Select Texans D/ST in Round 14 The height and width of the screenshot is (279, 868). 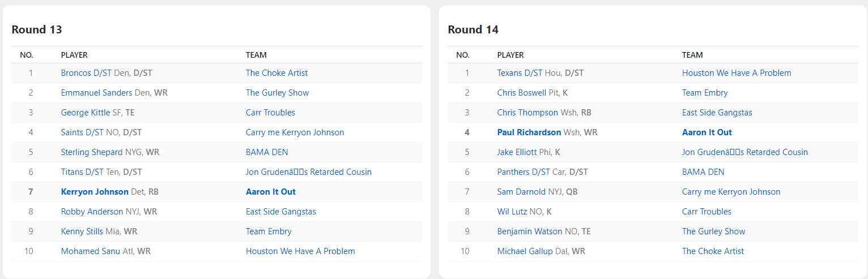(x=520, y=73)
